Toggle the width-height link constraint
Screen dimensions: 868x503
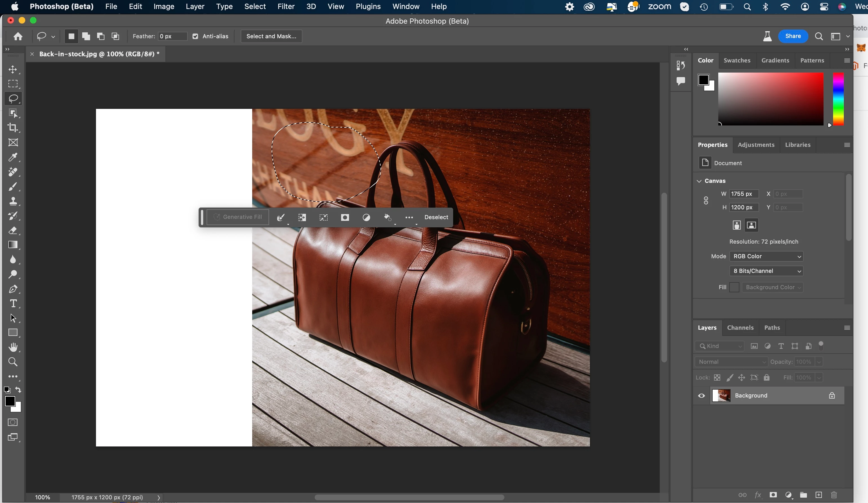point(706,200)
